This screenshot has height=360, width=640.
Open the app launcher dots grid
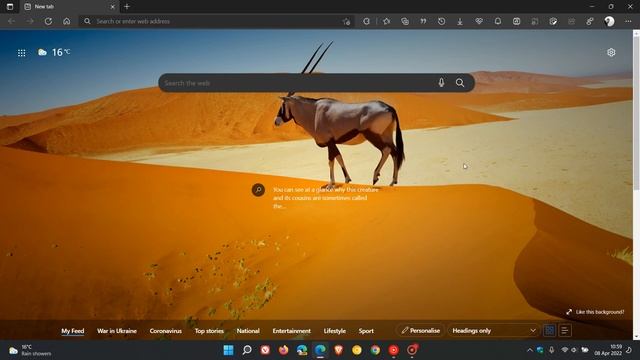[22, 53]
